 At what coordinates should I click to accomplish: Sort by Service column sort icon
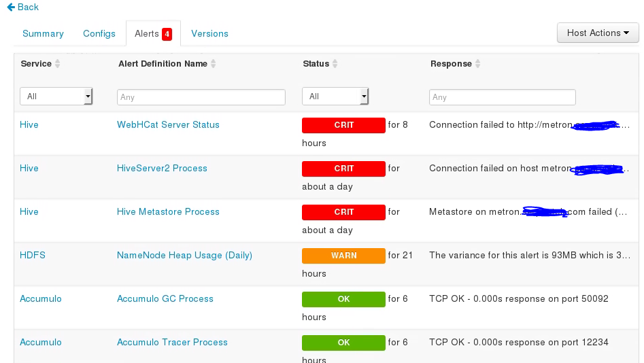58,64
